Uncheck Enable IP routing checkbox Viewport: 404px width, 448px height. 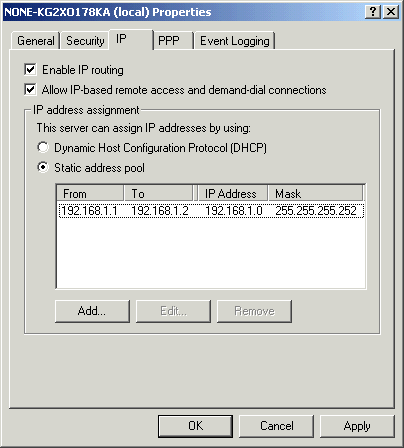coord(30,70)
